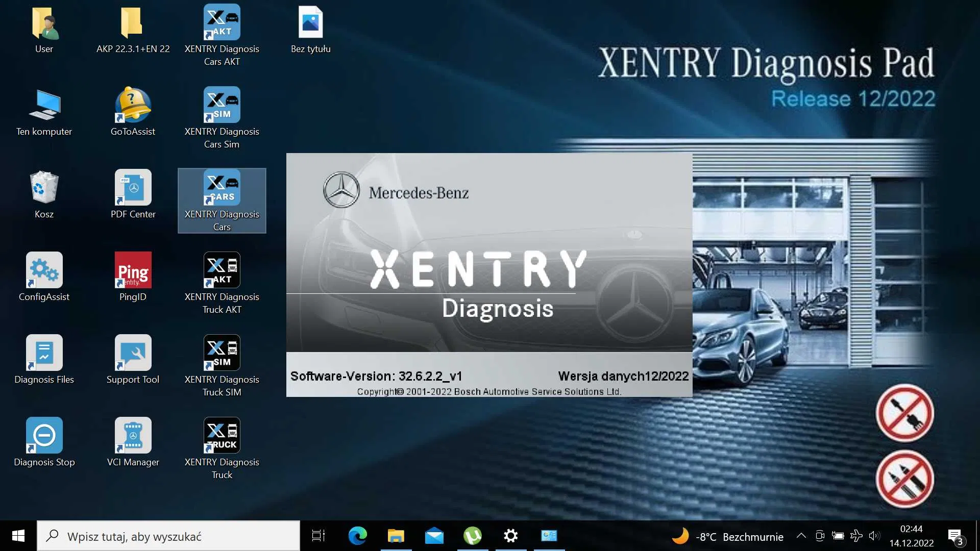Open Task View from the taskbar
Screen dimensions: 980x551
[x=318, y=536]
